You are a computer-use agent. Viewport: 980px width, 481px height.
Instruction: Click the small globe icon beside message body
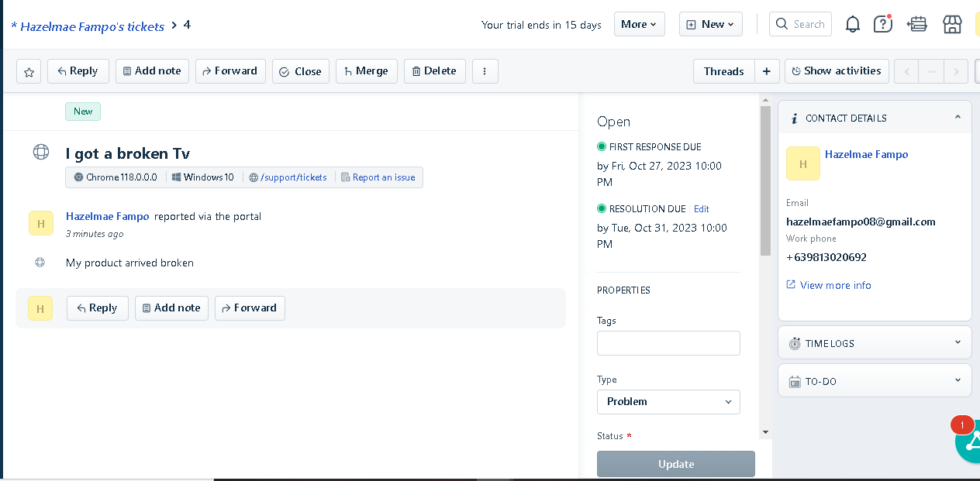(40, 263)
